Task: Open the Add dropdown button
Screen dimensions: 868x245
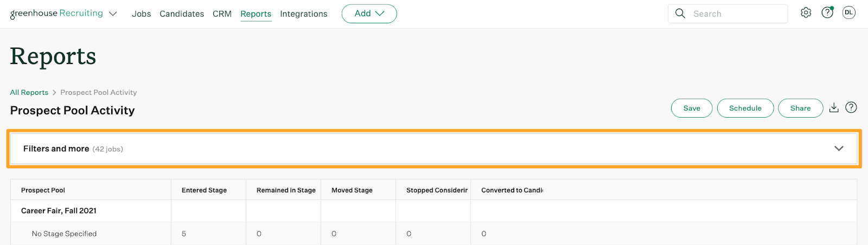Action: pyautogui.click(x=369, y=14)
